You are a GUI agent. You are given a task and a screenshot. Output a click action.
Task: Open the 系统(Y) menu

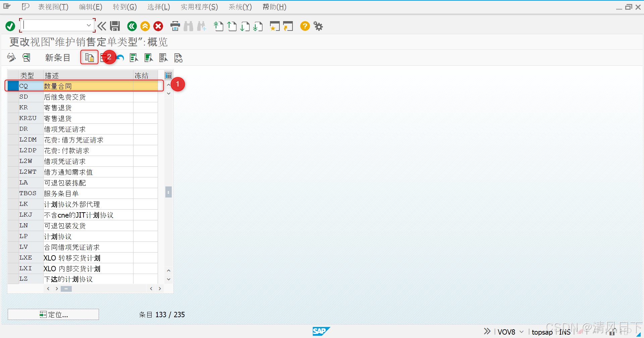coord(240,7)
